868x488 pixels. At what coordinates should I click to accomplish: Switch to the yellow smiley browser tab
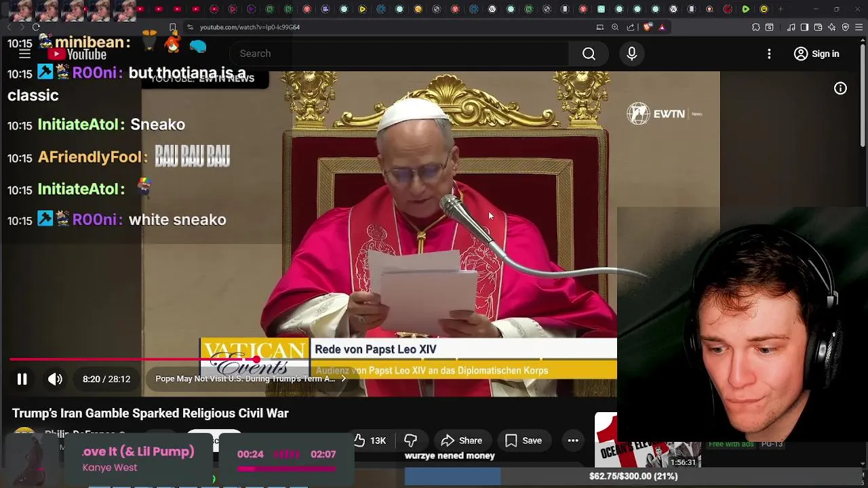coord(764,9)
